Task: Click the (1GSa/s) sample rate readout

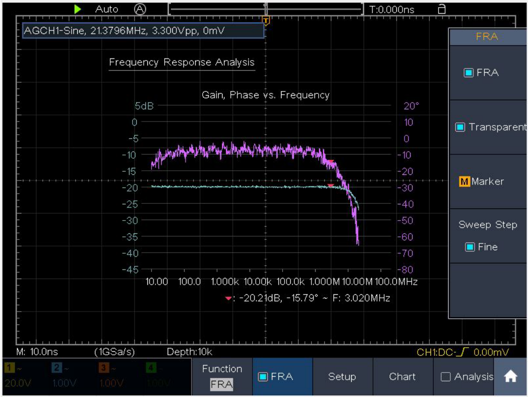Action: tap(115, 352)
